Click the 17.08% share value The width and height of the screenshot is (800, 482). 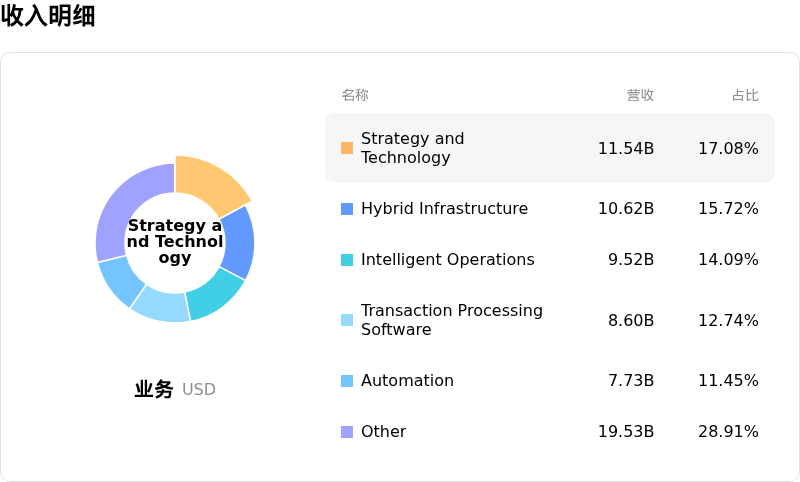(728, 148)
